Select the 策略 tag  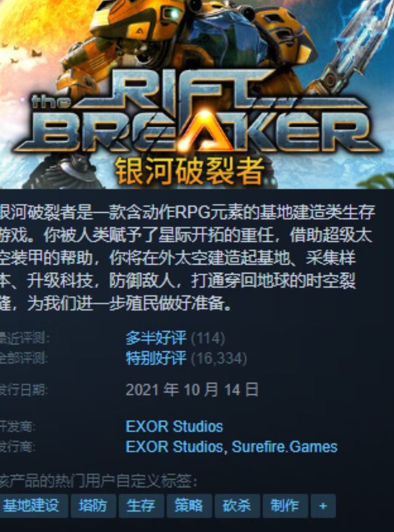[x=189, y=505]
